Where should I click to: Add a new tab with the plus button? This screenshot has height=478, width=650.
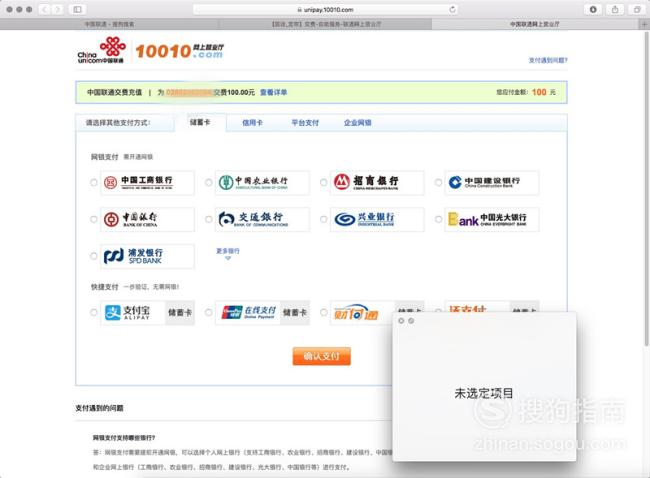click(644, 24)
